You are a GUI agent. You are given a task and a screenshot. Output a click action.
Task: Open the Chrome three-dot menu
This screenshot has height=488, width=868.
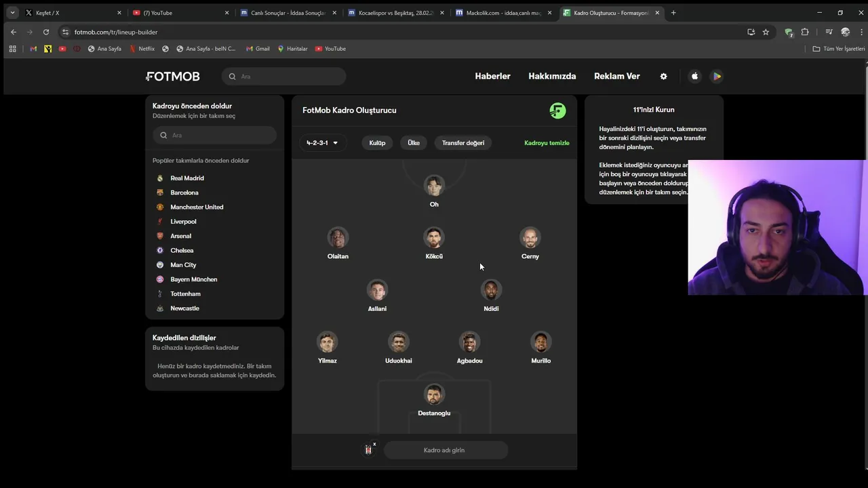coord(860,32)
